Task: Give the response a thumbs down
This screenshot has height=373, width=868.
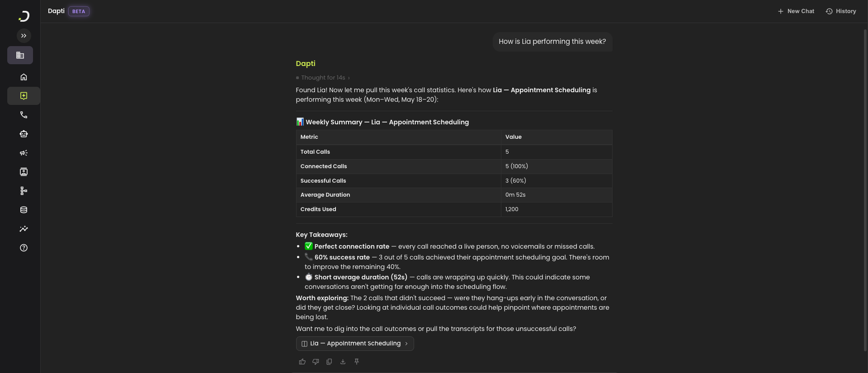Action: point(316,362)
